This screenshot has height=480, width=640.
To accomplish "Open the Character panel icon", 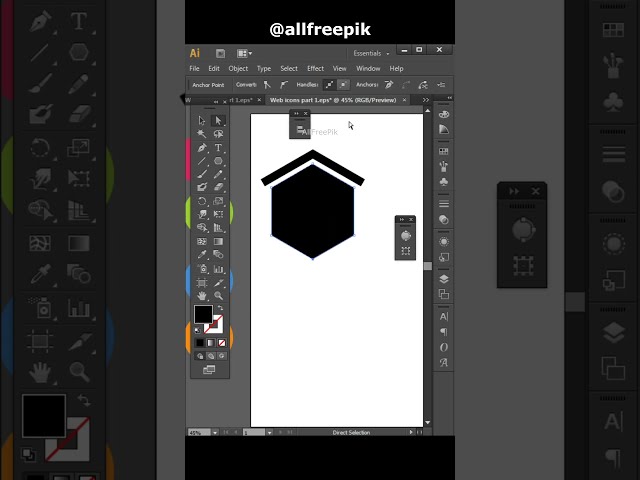I will click(444, 316).
